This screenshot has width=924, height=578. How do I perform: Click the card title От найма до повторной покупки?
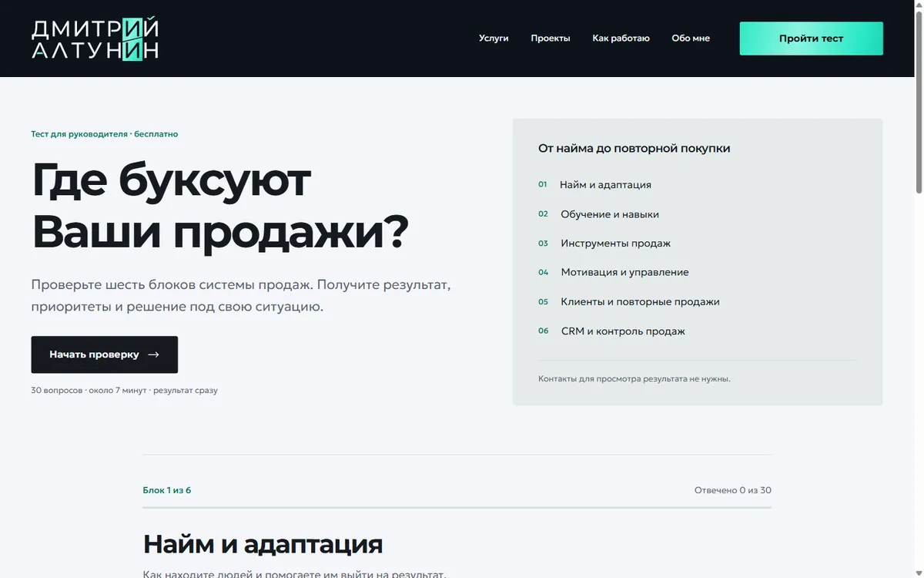click(634, 148)
